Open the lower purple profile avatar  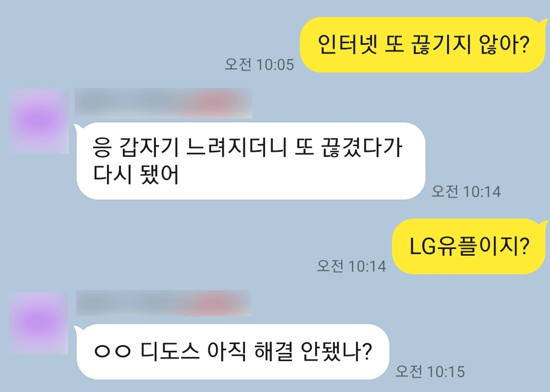(39, 323)
